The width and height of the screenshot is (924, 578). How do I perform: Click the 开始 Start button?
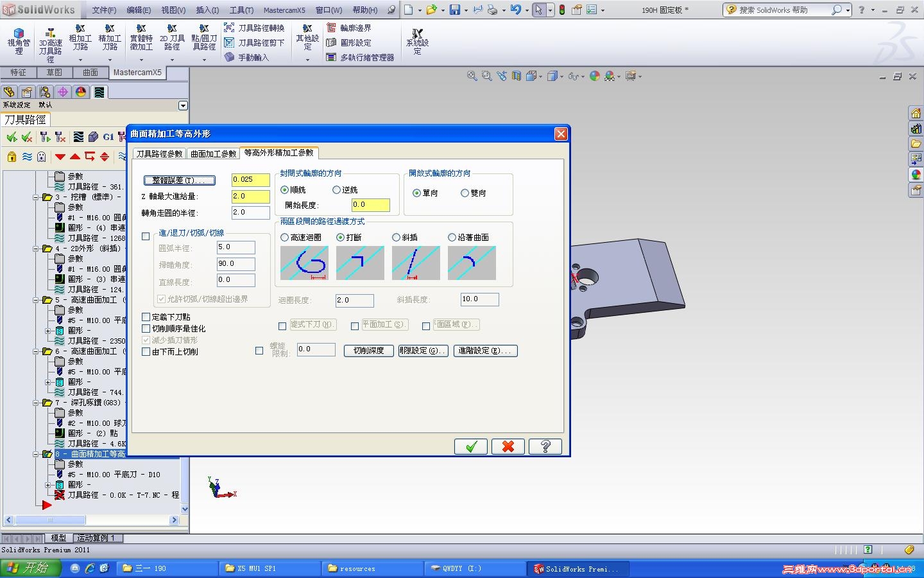(31, 568)
